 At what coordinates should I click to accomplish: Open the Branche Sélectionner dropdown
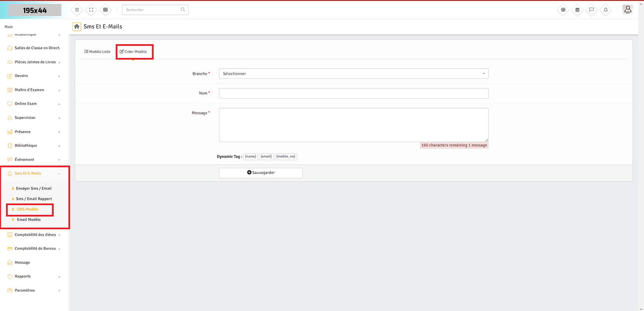tap(353, 74)
